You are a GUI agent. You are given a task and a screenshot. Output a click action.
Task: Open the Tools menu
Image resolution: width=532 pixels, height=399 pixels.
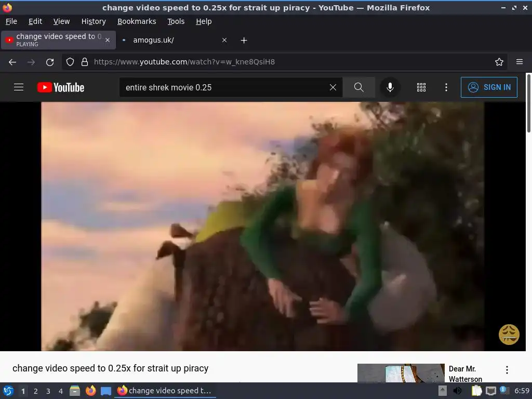pos(176,21)
